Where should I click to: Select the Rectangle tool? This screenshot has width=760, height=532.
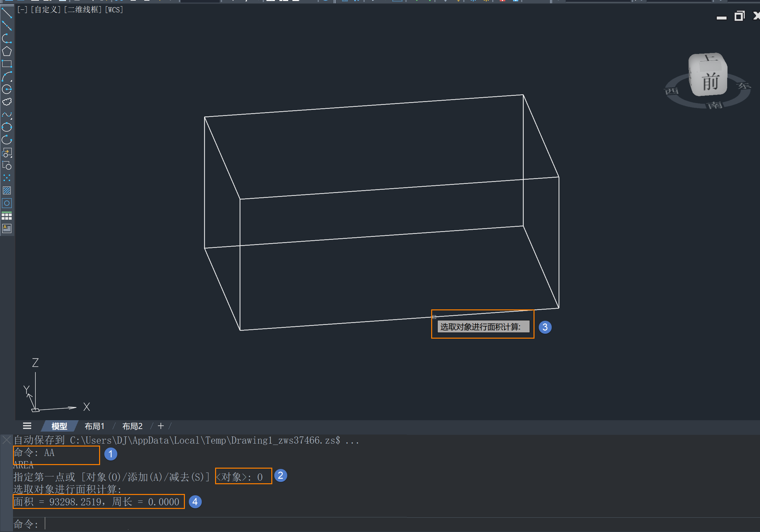click(6, 64)
